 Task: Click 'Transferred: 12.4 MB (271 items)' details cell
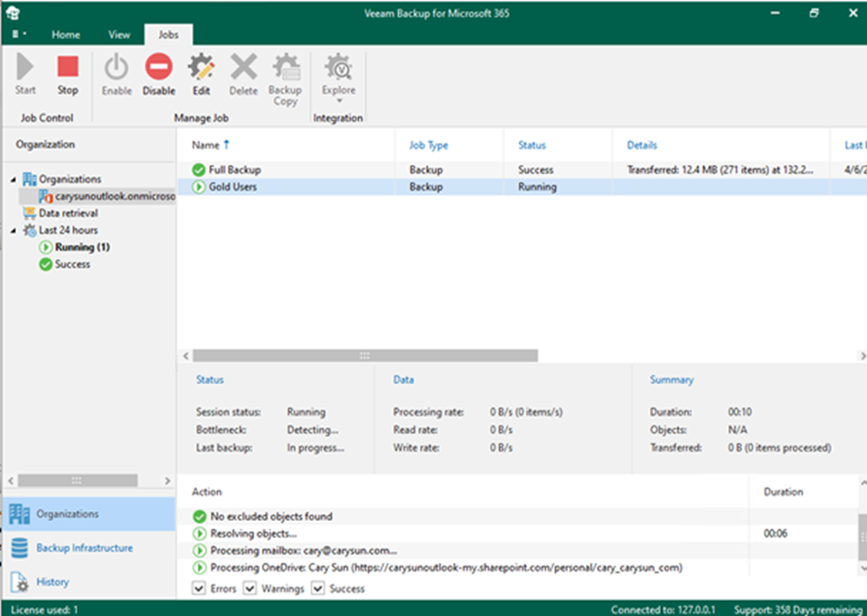720,169
